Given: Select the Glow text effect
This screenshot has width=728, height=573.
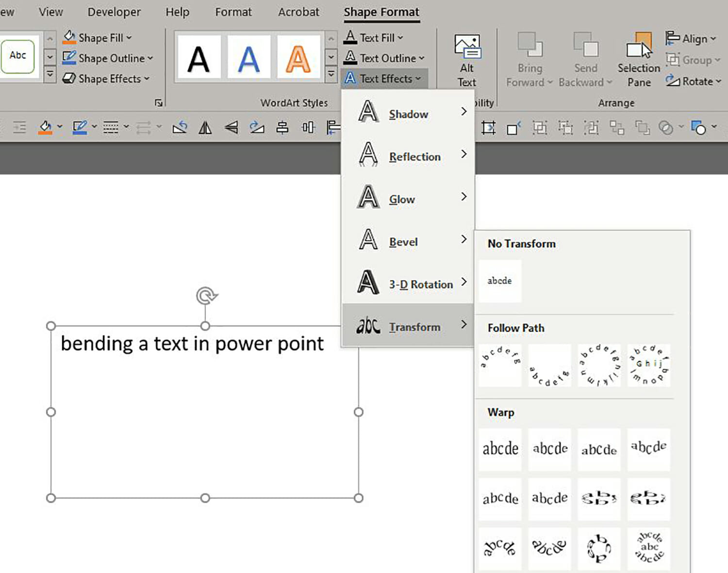Looking at the screenshot, I should click(x=402, y=199).
